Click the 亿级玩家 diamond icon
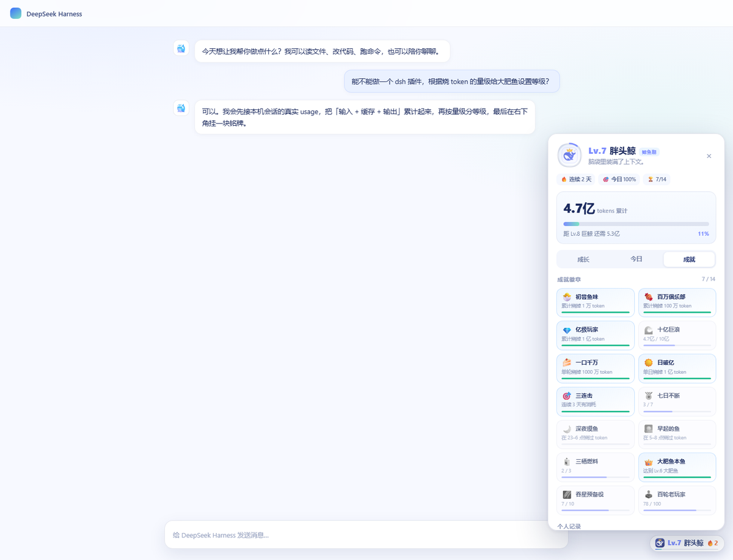This screenshot has width=733, height=560. pyautogui.click(x=567, y=330)
